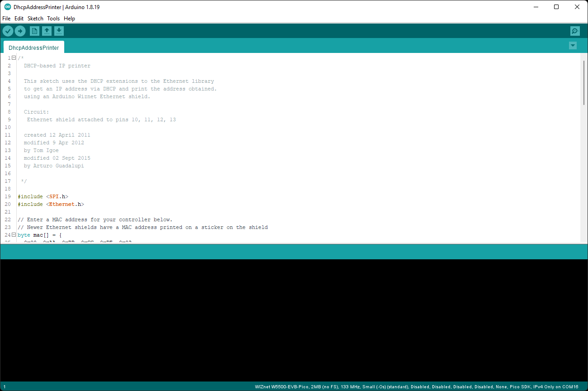Open the Edit menu

tap(19, 18)
